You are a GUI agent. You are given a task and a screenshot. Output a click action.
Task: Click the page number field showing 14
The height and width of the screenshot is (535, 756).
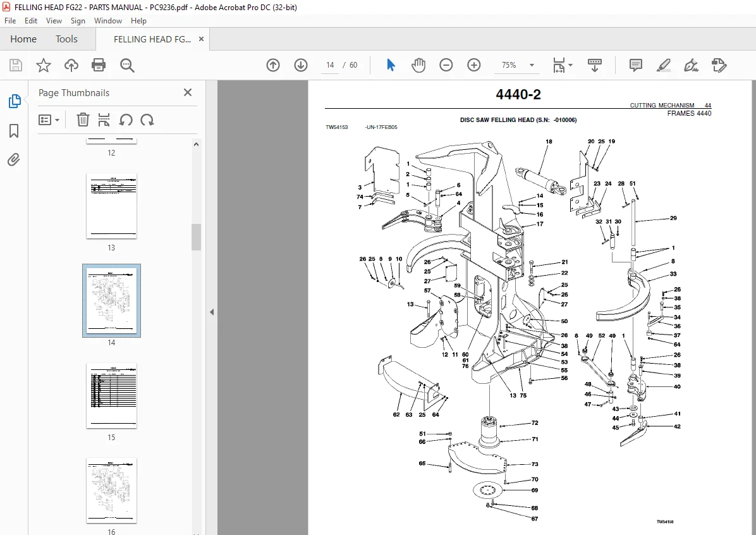click(x=330, y=65)
